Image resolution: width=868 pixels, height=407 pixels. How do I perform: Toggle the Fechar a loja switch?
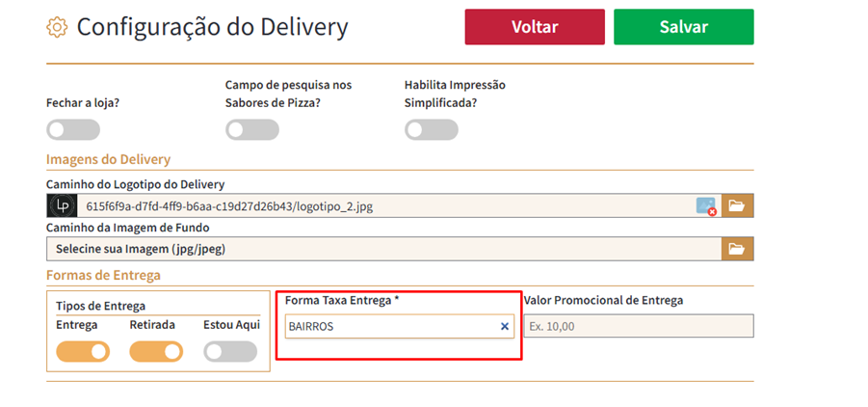point(73,130)
